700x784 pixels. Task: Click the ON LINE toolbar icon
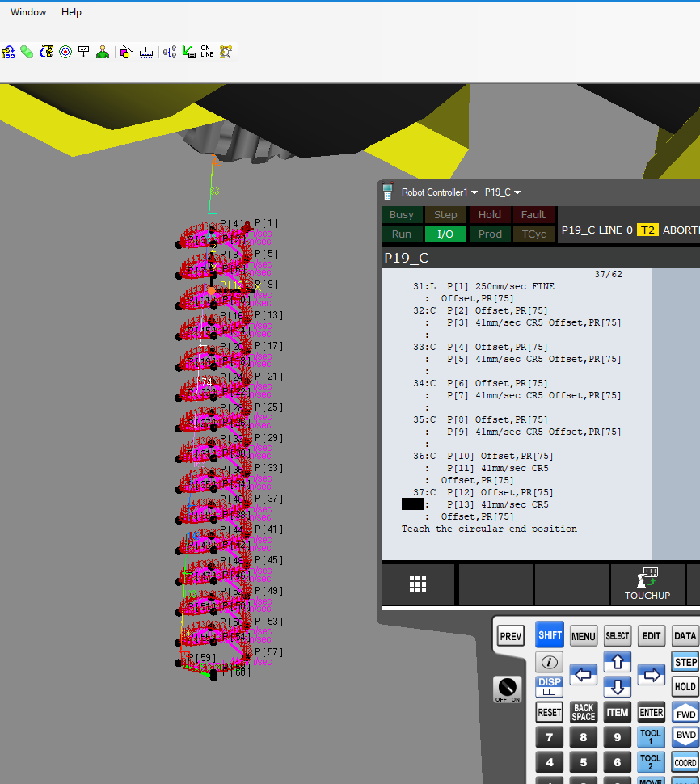point(207,52)
